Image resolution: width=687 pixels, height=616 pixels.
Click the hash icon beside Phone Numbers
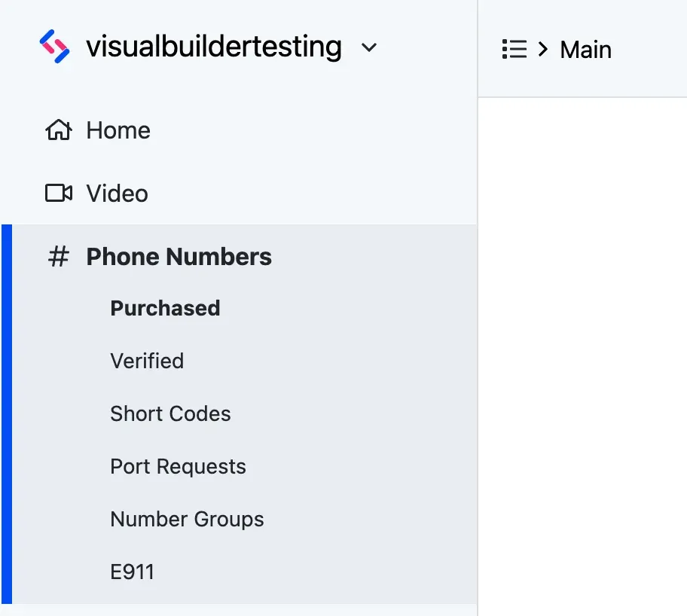(59, 257)
